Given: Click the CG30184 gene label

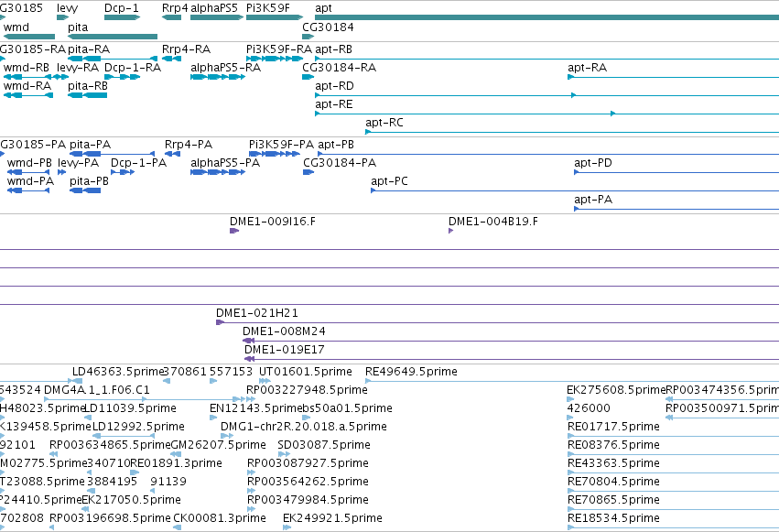Looking at the screenshot, I should pyautogui.click(x=329, y=27).
